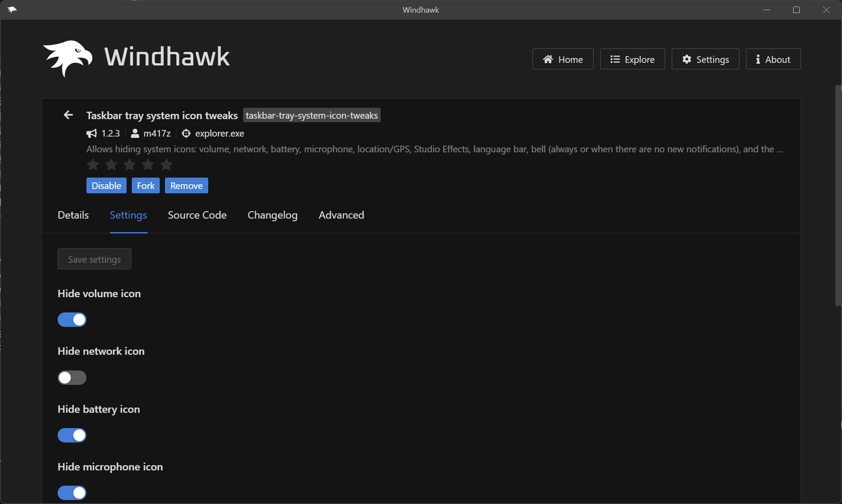842x504 pixels.
Task: Click the Fork button
Action: (x=145, y=185)
